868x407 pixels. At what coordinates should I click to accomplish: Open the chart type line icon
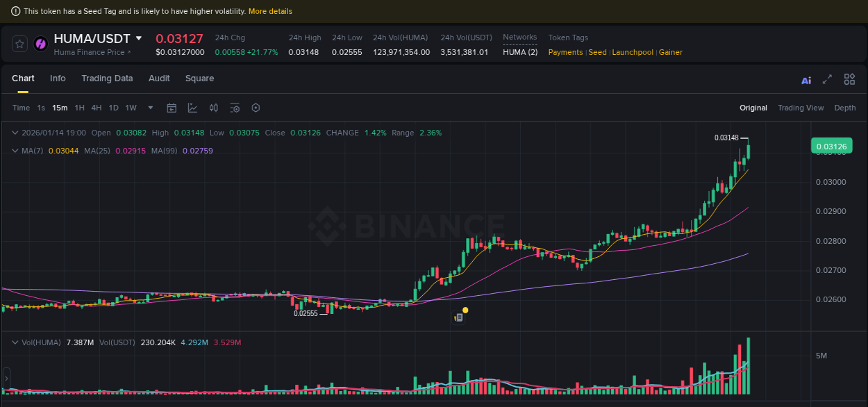[x=191, y=108]
